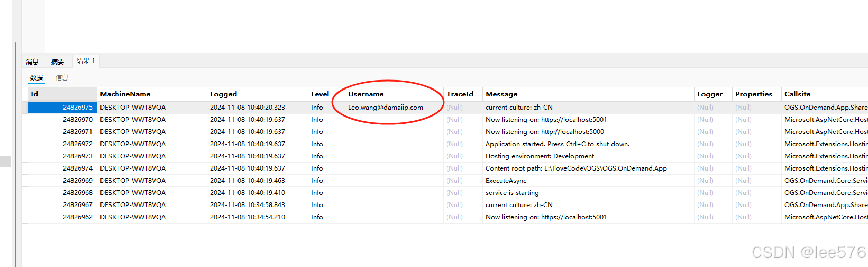Click MachineName cell in row 24826975

point(152,108)
